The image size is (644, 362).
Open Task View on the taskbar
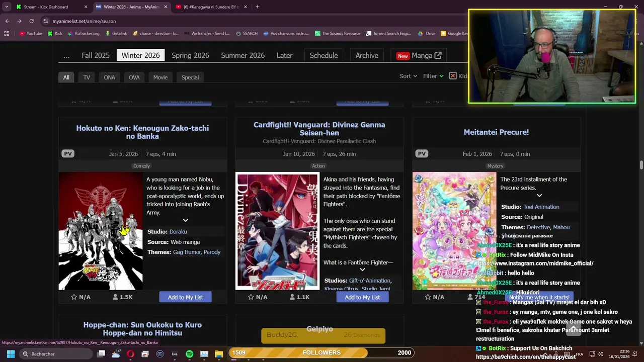[x=101, y=354]
